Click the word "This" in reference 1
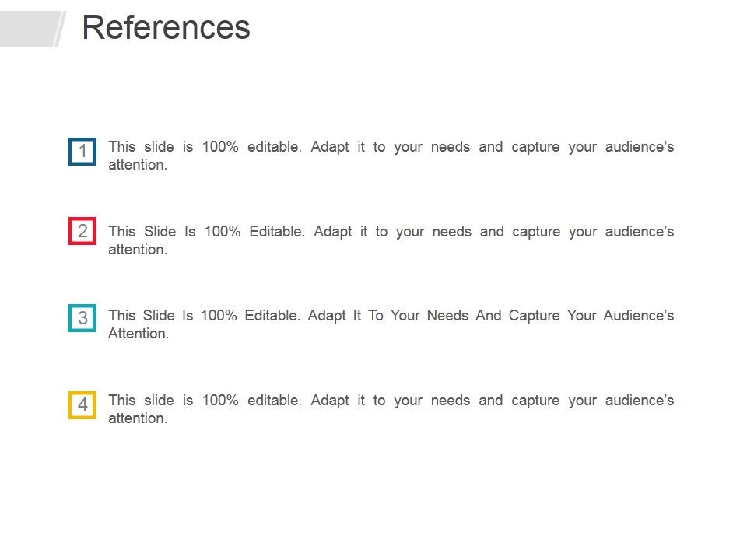This screenshot has height=560, width=747. 121,147
